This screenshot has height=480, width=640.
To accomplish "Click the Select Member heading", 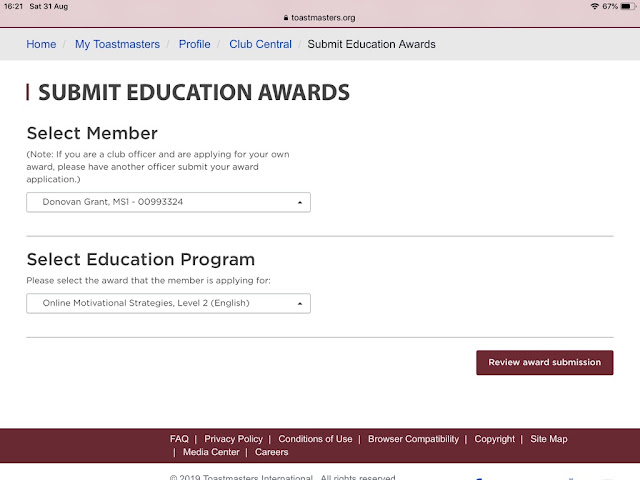I will point(92,133).
